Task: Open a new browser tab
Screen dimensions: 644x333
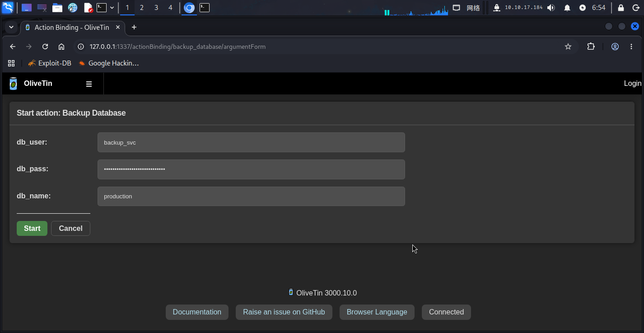Action: (134, 27)
